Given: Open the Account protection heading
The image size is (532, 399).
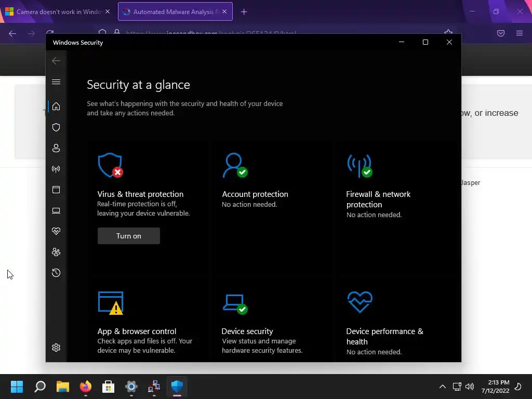Looking at the screenshot, I should (255, 194).
